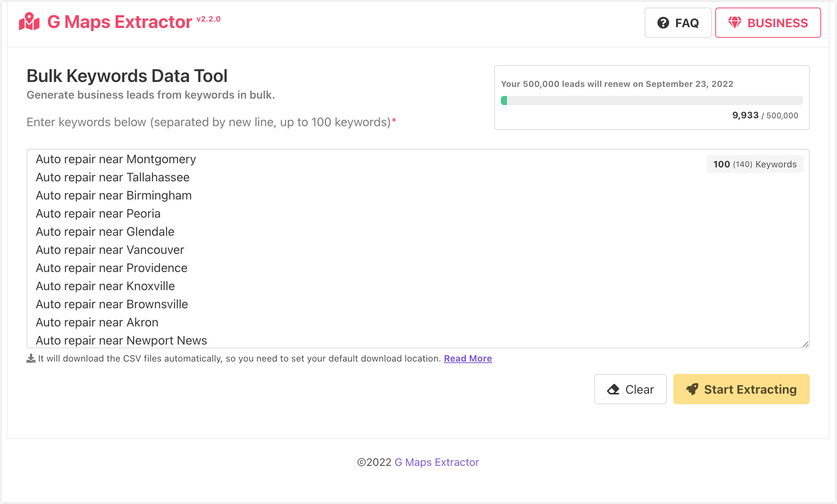Screen dimensions: 837x504
Task: Click the 9,933 / 500,000 leads count
Action: [x=765, y=116]
